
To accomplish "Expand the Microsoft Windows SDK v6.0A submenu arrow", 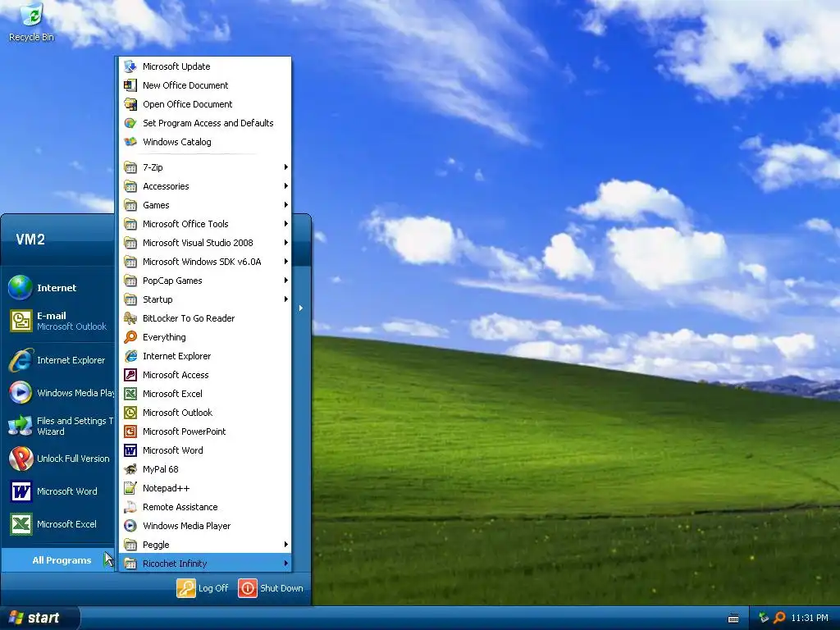I will (x=286, y=262).
